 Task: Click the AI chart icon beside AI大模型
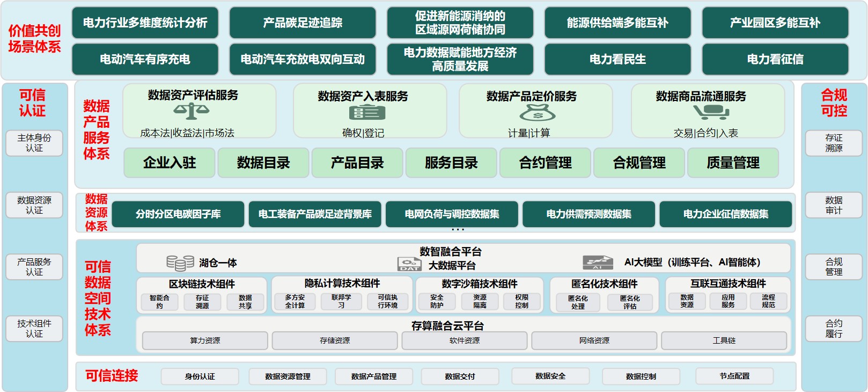pyautogui.click(x=597, y=263)
